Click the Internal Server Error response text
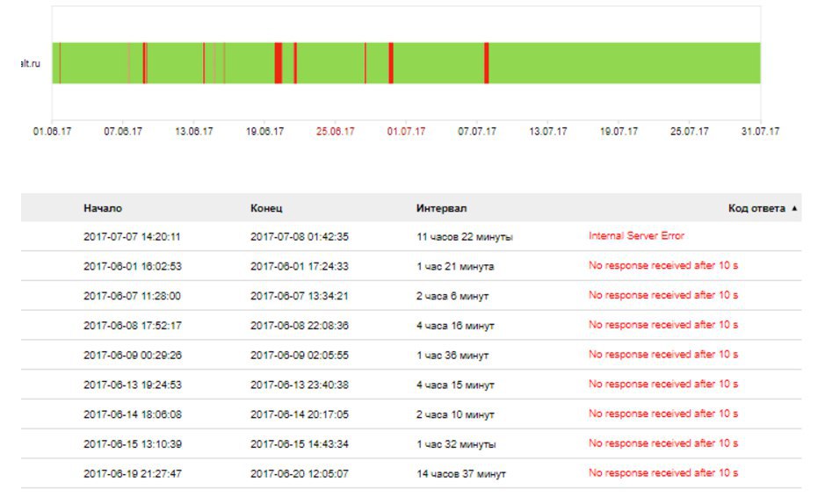The height and width of the screenshot is (504, 825). [636, 236]
